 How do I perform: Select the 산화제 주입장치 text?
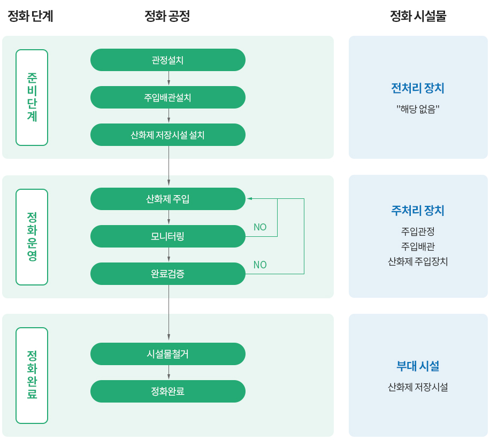tap(418, 261)
